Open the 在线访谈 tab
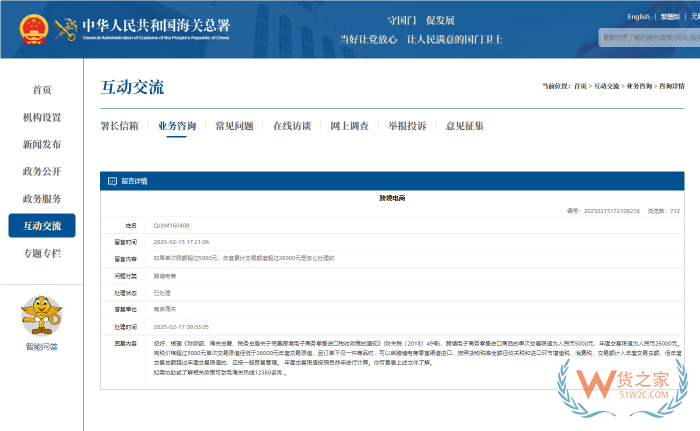 (x=292, y=126)
